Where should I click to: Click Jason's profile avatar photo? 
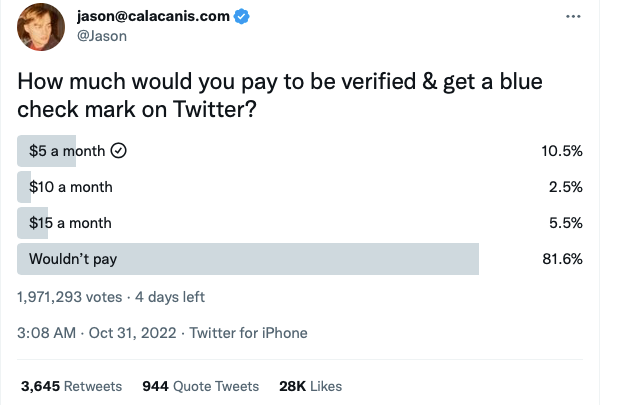41,26
